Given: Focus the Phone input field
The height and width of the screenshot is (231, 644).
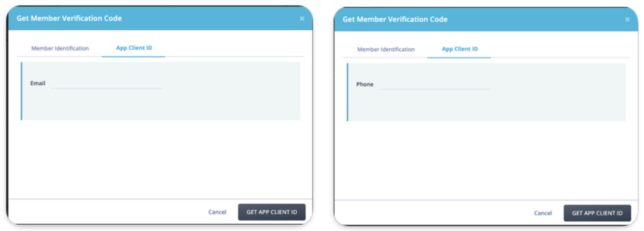Looking at the screenshot, I should pyautogui.click(x=435, y=85).
